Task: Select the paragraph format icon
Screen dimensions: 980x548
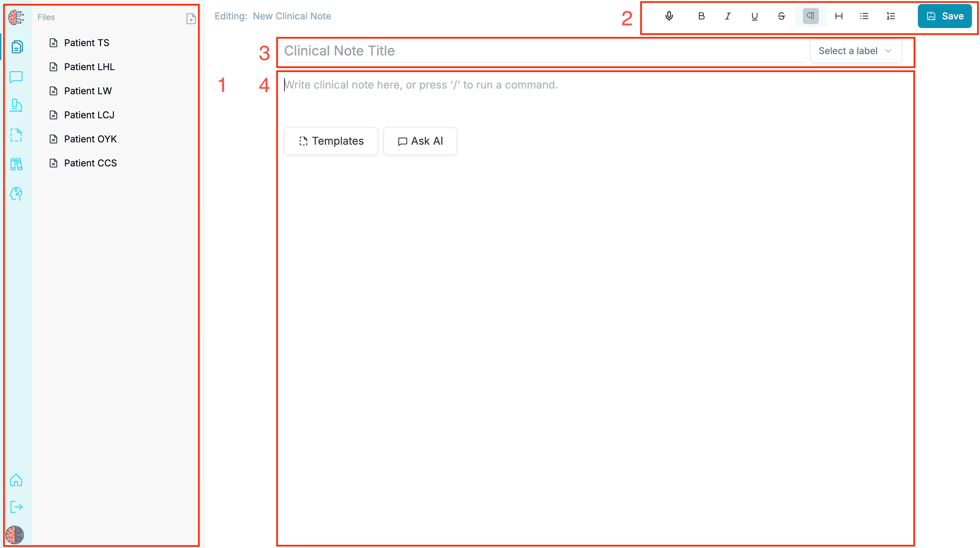Action: (810, 16)
